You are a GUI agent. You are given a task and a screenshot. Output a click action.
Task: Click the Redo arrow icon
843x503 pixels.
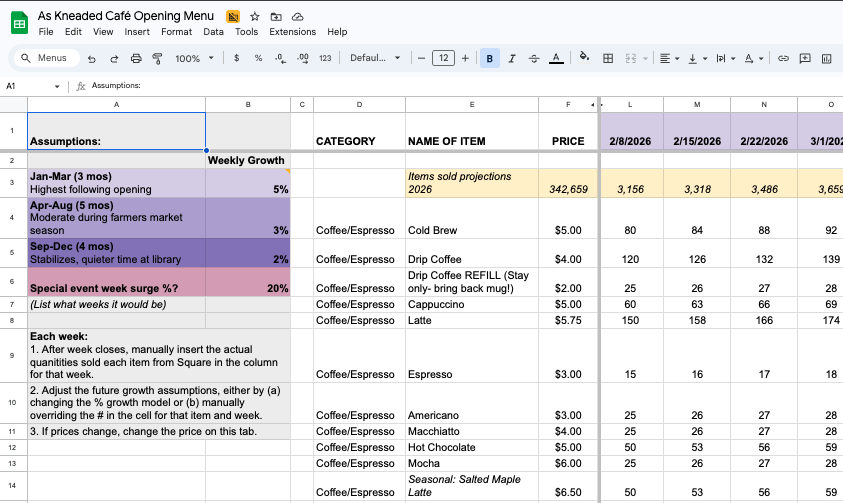tap(114, 59)
